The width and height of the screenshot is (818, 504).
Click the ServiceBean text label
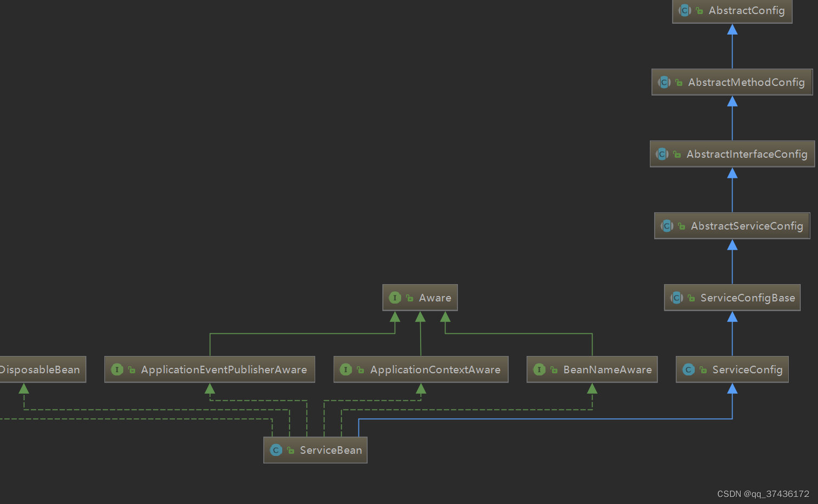tap(331, 450)
